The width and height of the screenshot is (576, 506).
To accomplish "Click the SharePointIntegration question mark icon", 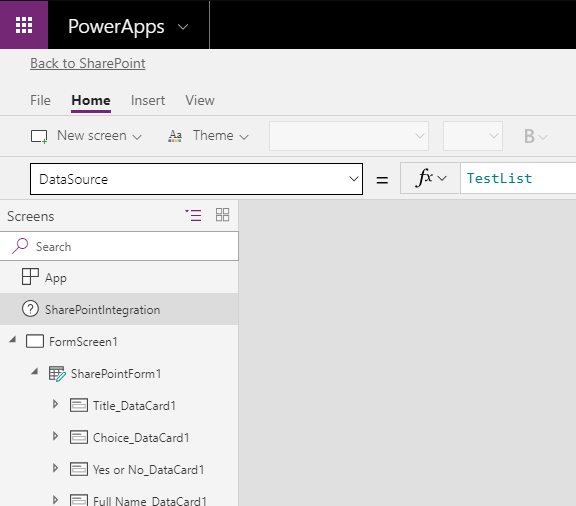I will pyautogui.click(x=30, y=309).
